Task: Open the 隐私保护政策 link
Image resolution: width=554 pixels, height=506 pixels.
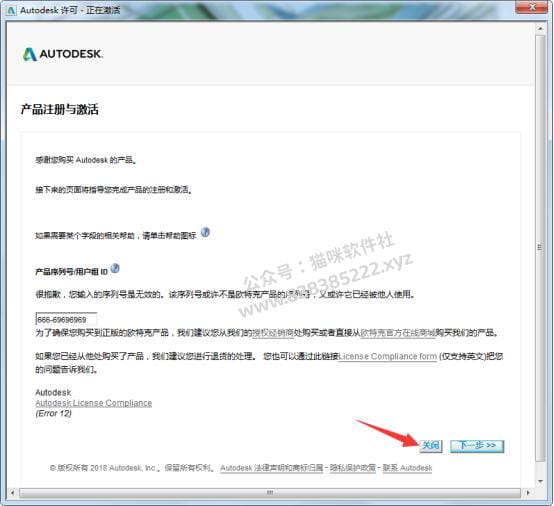Action: (353, 468)
